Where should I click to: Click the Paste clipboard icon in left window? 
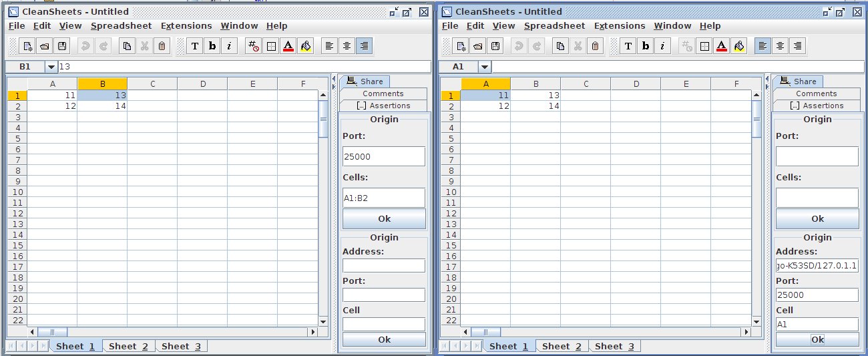tap(162, 46)
